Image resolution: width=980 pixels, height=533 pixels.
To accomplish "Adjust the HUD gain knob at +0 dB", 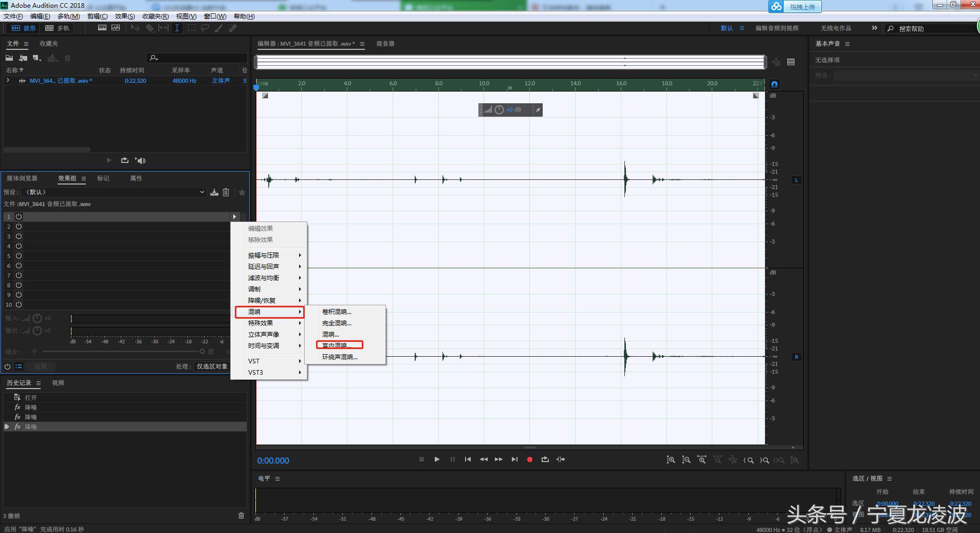I will pyautogui.click(x=499, y=110).
